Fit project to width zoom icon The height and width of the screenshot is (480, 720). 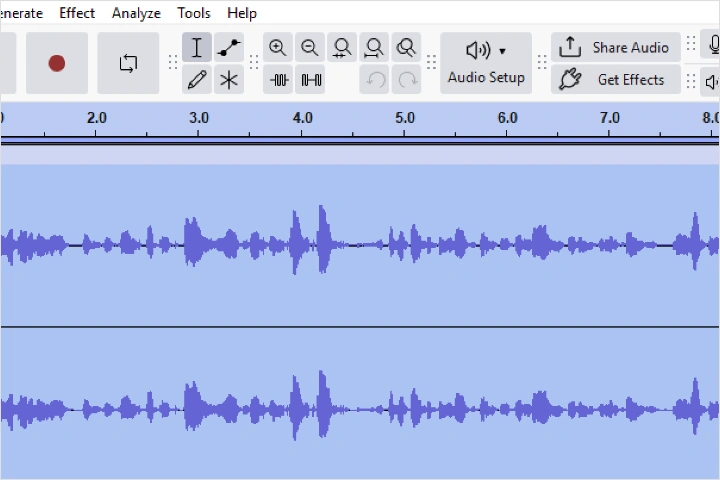(x=374, y=47)
